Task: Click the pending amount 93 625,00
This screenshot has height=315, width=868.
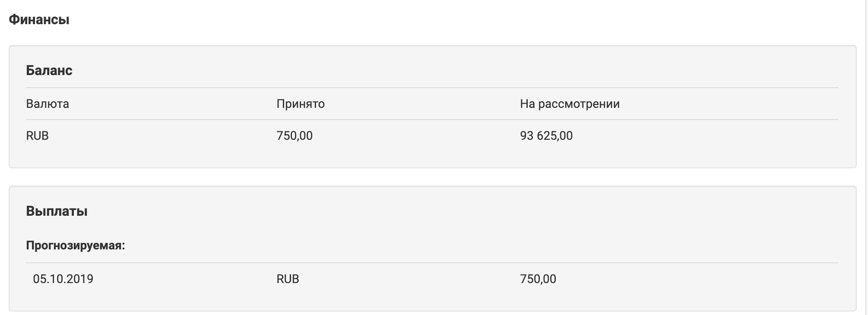Action: [x=546, y=135]
